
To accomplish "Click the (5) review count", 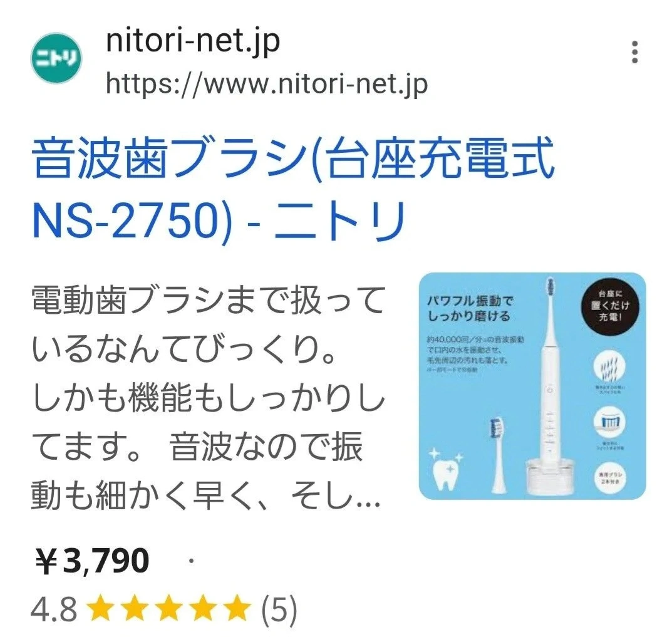I will (x=279, y=609).
